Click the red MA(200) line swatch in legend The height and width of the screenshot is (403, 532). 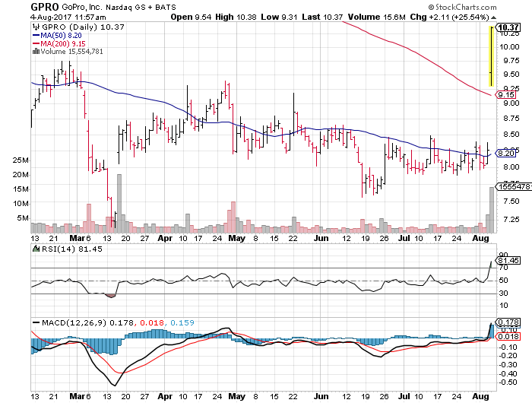[36, 43]
